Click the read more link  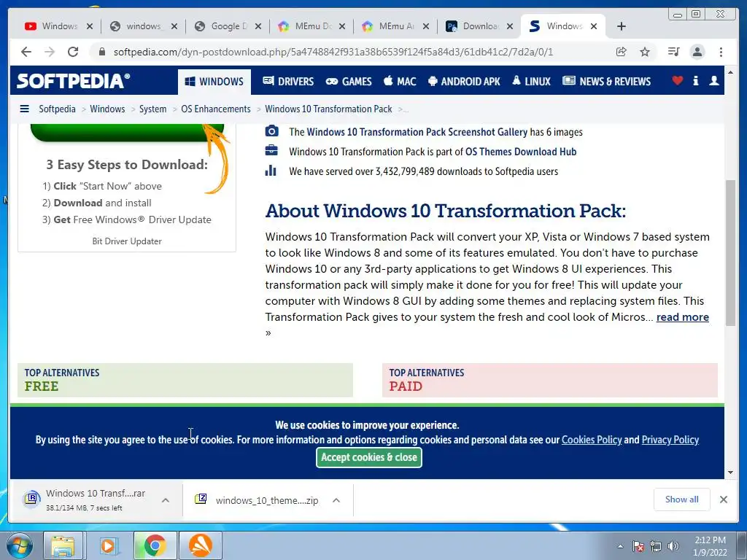pyautogui.click(x=683, y=317)
